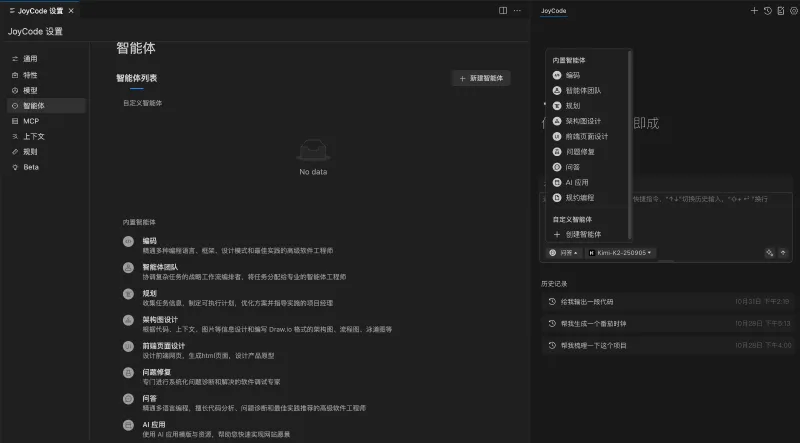The width and height of the screenshot is (800, 443).
Task: Select the 智能体列表 tab heading
Action: click(x=137, y=78)
